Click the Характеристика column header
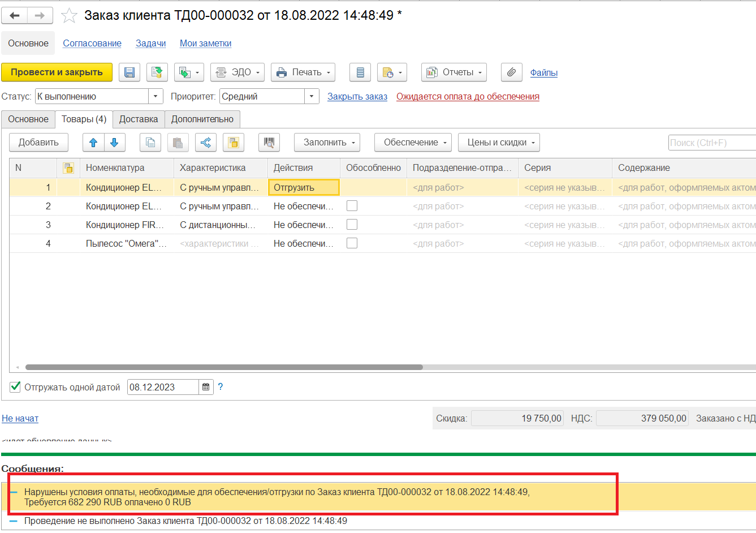The image size is (756, 533). pyautogui.click(x=221, y=168)
